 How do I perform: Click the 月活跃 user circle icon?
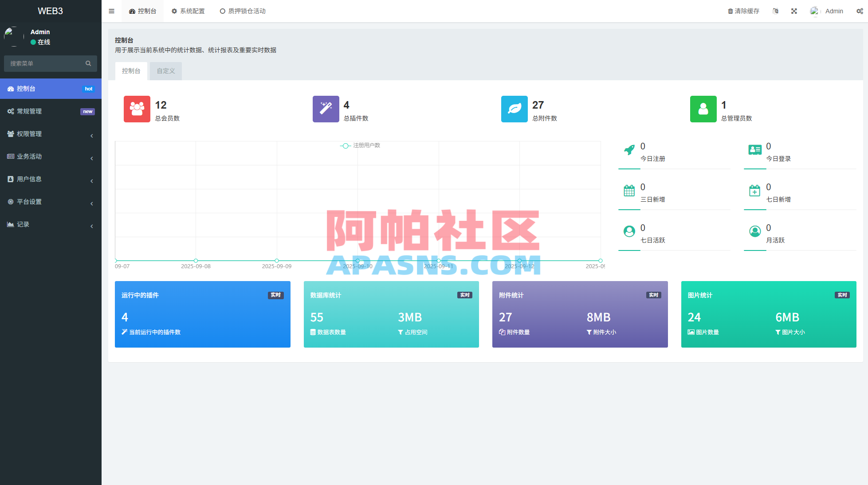point(755,231)
